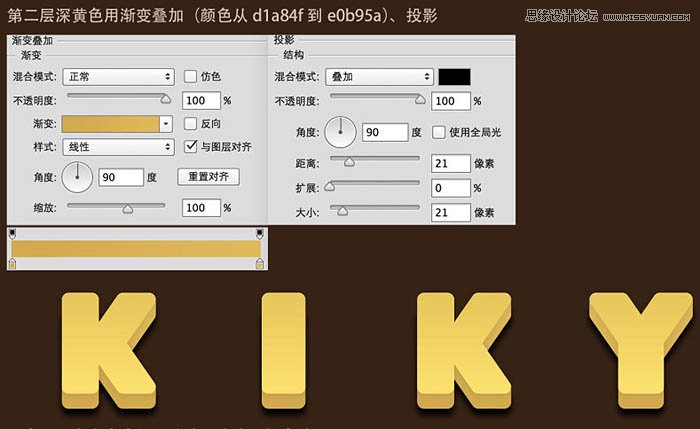The width and height of the screenshot is (700, 429).
Task: Select left color stop below gradient bar
Action: 12,263
